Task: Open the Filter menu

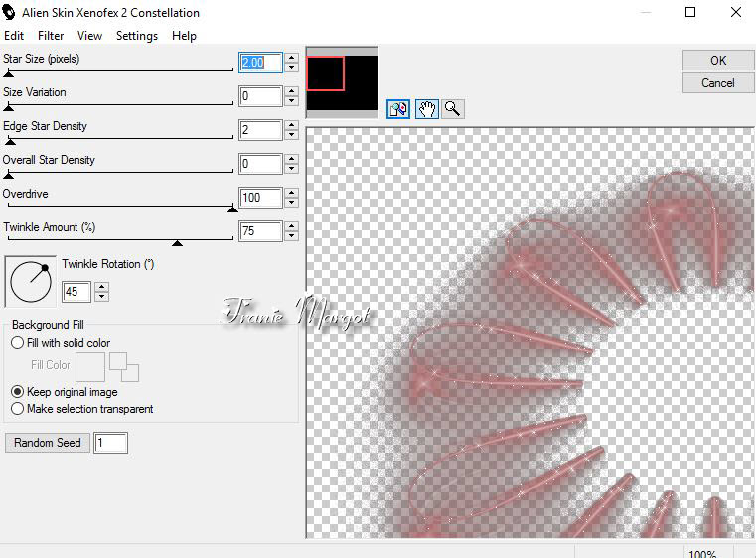Action: [x=51, y=36]
